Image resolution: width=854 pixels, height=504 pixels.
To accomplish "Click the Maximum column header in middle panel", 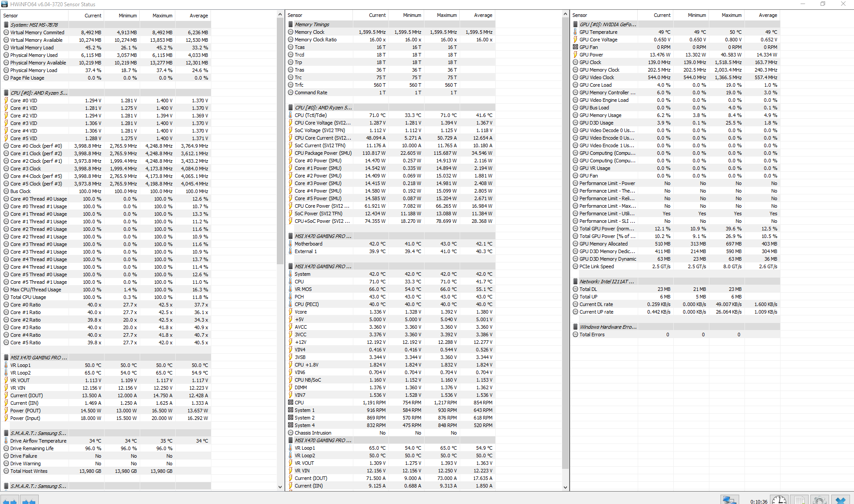I will pos(441,15).
